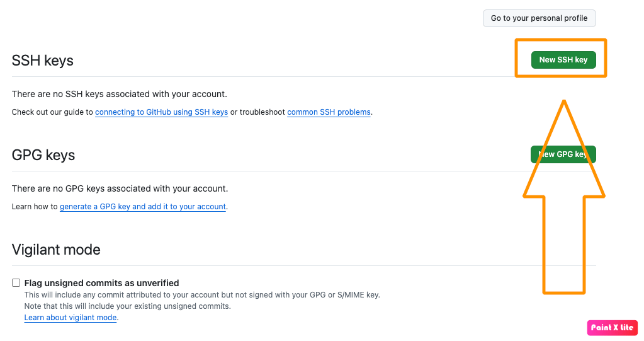Click the commit attributed to your account description
This screenshot has width=644, height=341.
(201, 295)
